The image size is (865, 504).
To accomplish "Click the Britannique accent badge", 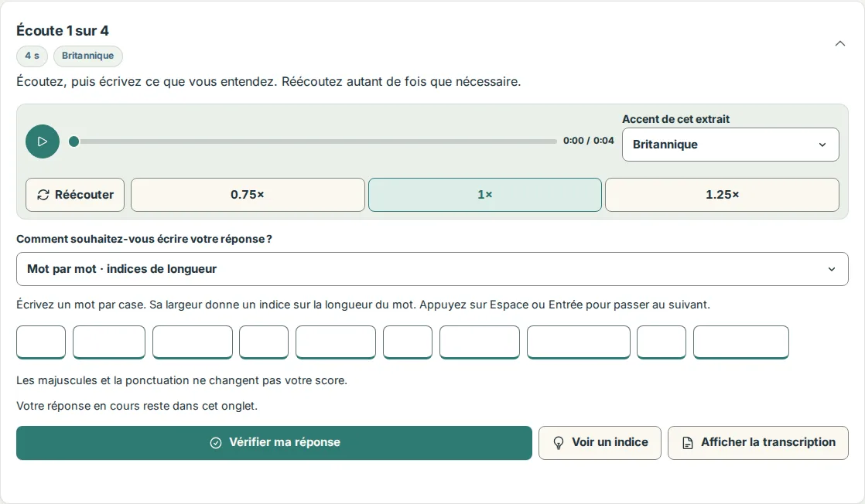I will pos(87,56).
